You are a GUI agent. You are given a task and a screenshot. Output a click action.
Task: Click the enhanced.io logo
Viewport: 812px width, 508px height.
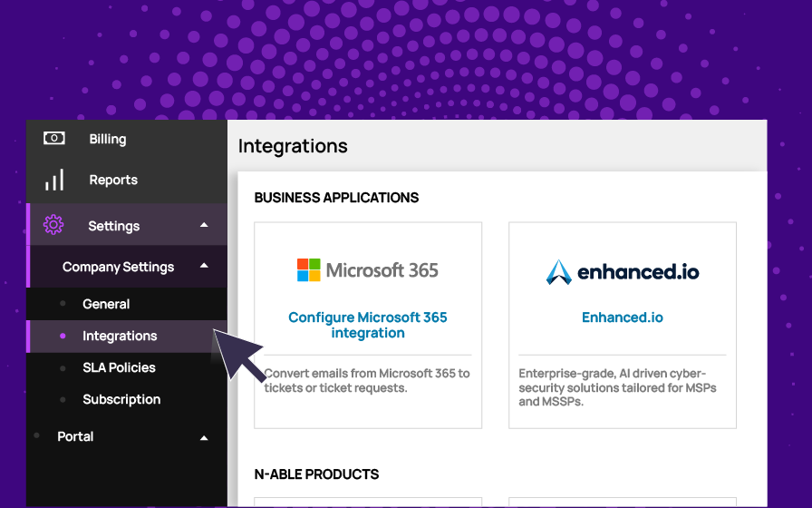pos(623,271)
